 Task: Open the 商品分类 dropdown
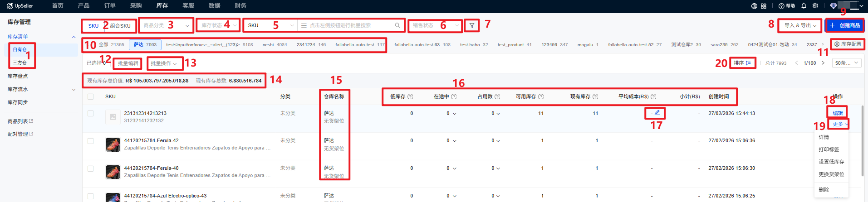(166, 26)
